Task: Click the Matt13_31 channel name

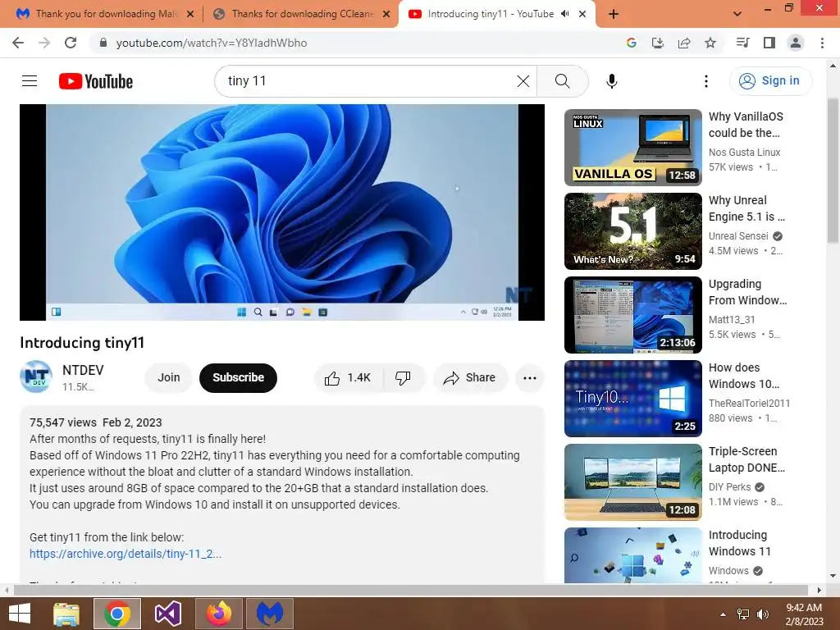Action: click(732, 319)
